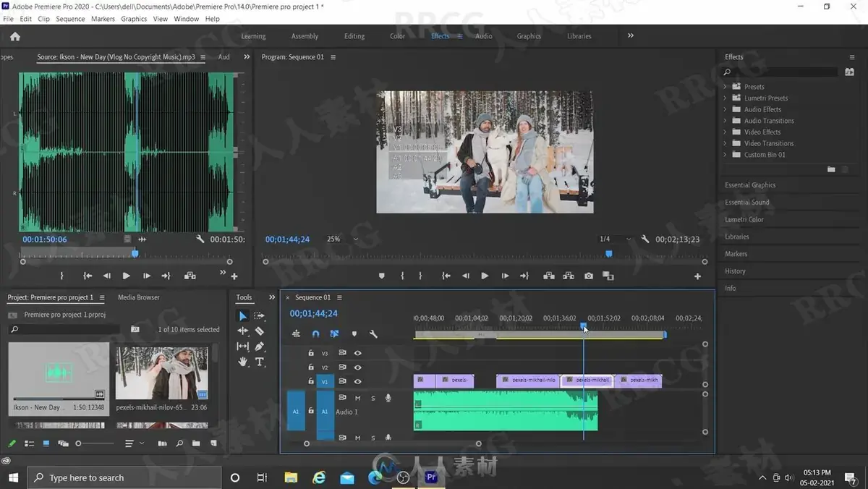Solo Audio 1 track with S button
The width and height of the screenshot is (868, 489).
pos(373,398)
